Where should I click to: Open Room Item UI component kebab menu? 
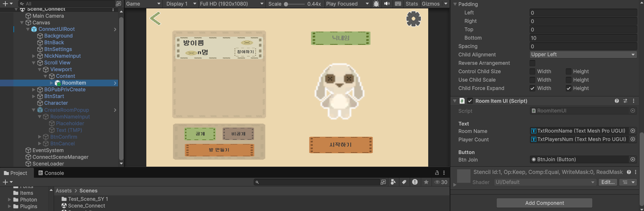coord(634,101)
